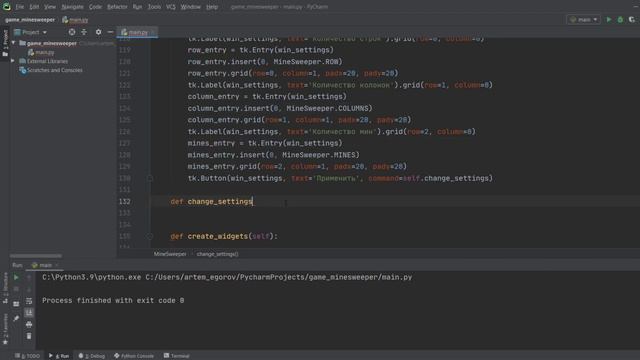Click the stop icon in Run panel
This screenshot has width=640, height=360.
coord(16,289)
